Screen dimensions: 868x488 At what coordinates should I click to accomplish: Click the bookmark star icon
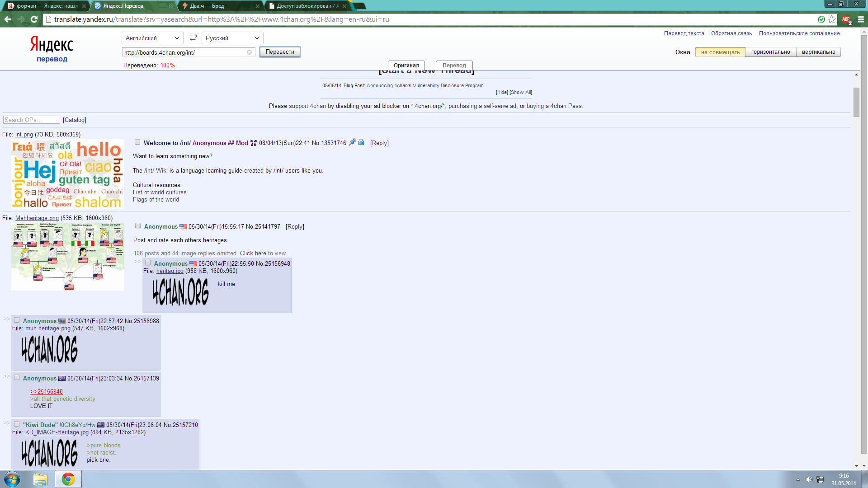[x=831, y=19]
